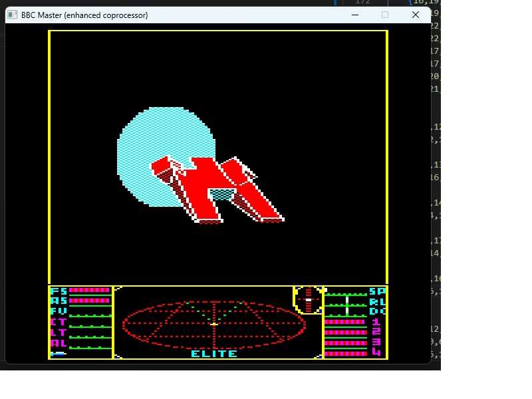The image size is (532, 399).
Task: Click the SP speed indicator gauge
Action: [346, 292]
